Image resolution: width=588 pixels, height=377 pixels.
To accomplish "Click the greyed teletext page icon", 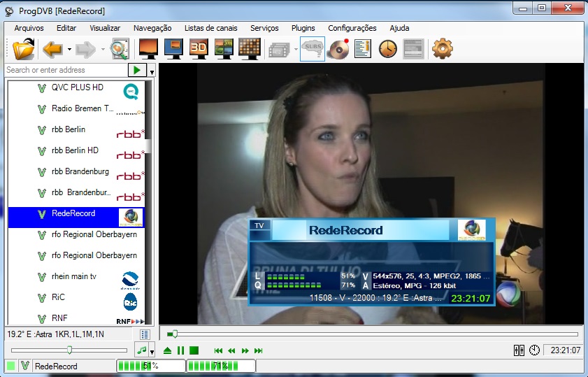I will [413, 49].
